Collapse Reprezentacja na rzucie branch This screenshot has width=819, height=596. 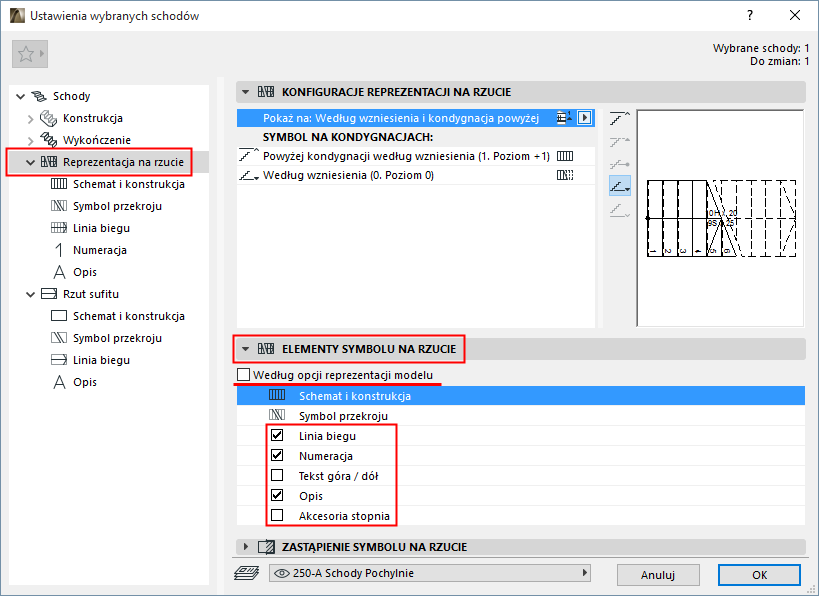pyautogui.click(x=30, y=162)
